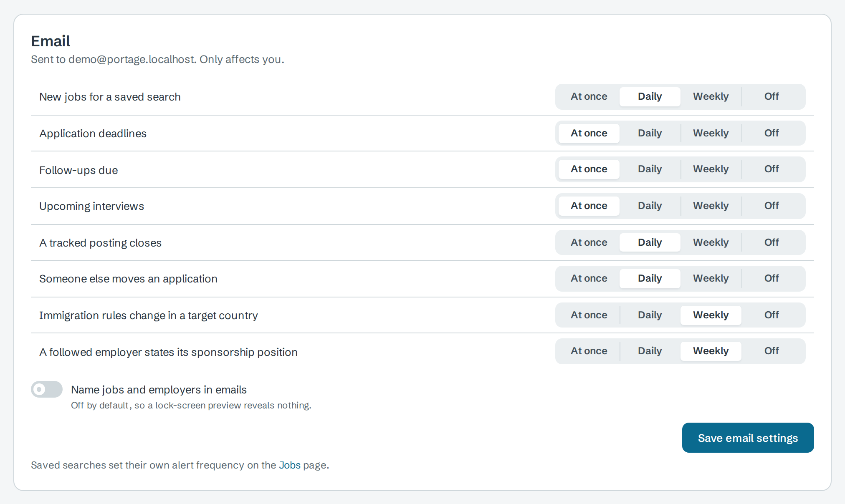Turn Off Application deadlines emails
Image resolution: width=845 pixels, height=504 pixels.
tap(772, 133)
